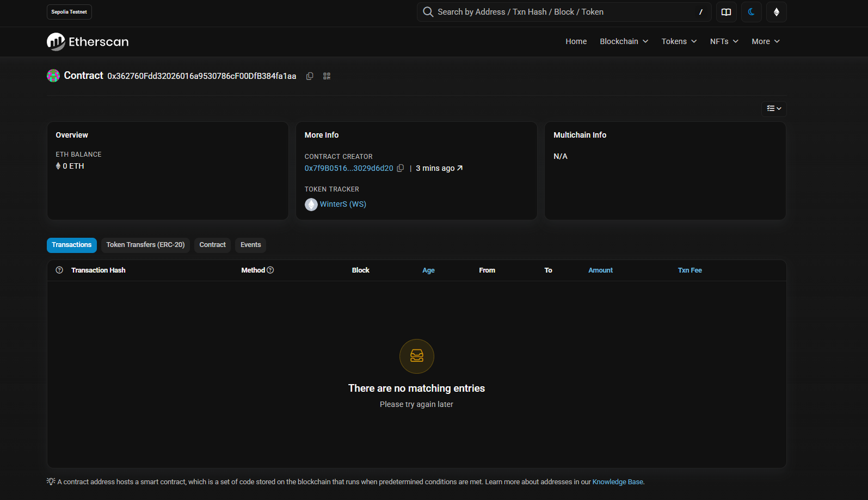The image size is (868, 500).
Task: Click the From column header
Action: (487, 270)
